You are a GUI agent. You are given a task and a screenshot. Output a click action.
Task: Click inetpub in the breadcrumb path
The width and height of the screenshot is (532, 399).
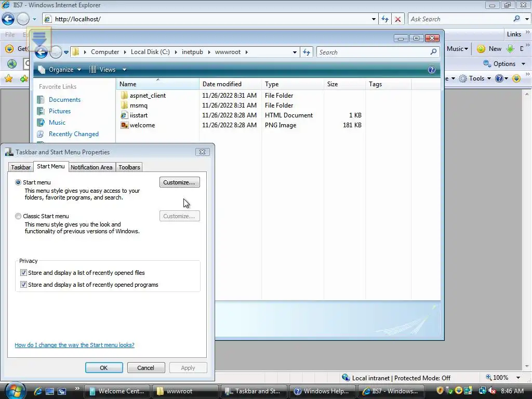[x=192, y=52]
